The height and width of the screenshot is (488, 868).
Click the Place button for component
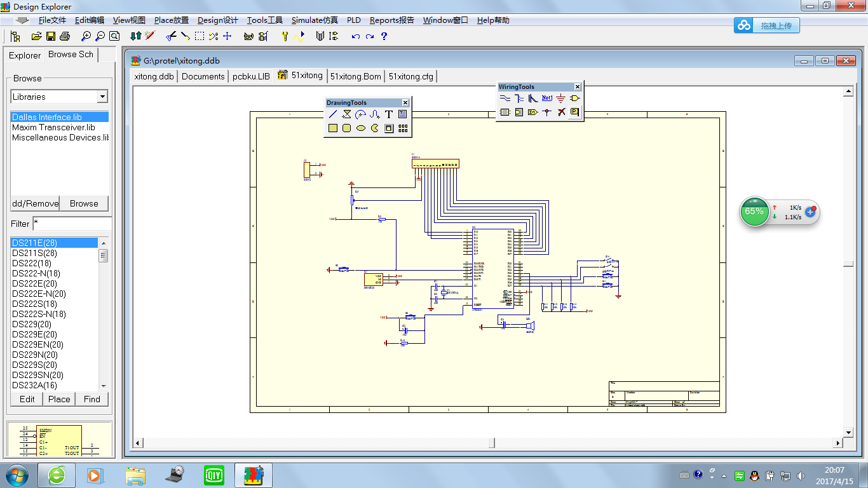(x=59, y=399)
